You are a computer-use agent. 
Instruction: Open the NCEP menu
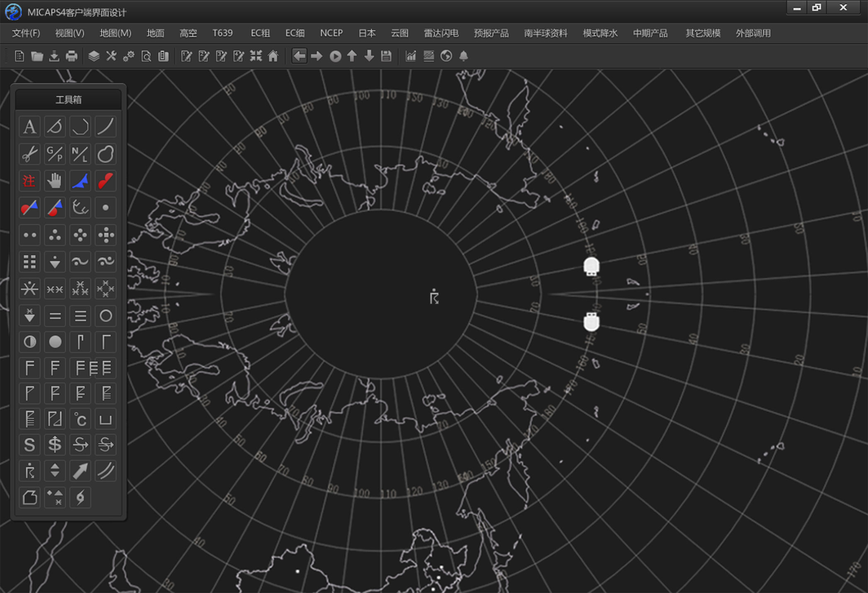pyautogui.click(x=331, y=33)
